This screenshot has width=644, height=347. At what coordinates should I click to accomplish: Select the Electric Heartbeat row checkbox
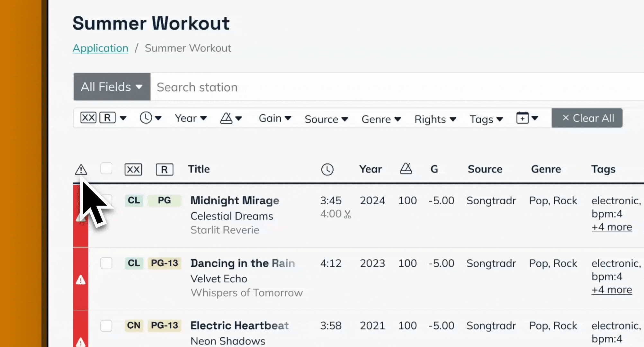106,325
